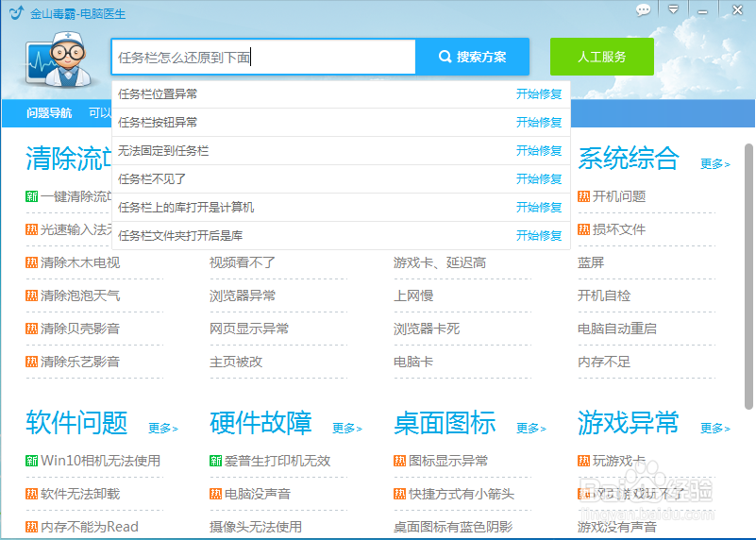This screenshot has width=756, height=540.
Task: Start repair for 任务栏文件夹打开后是库
Action: click(x=539, y=236)
